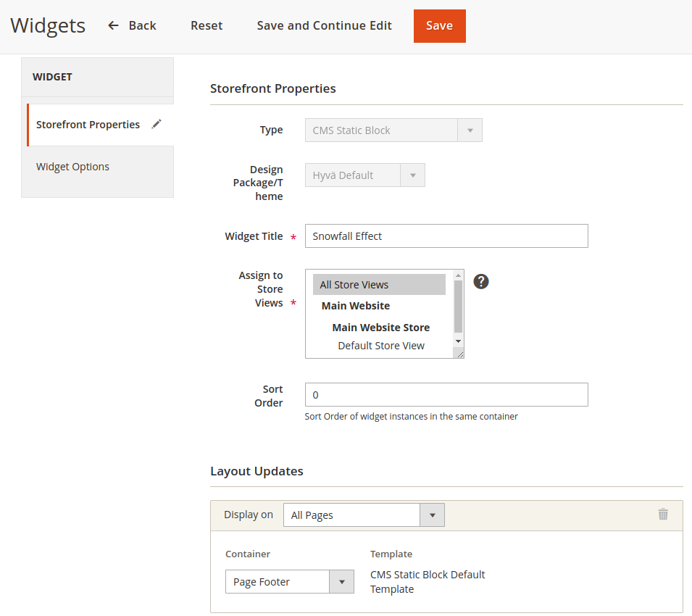Click the WIDGET sidebar header
692x616 pixels.
(98, 78)
